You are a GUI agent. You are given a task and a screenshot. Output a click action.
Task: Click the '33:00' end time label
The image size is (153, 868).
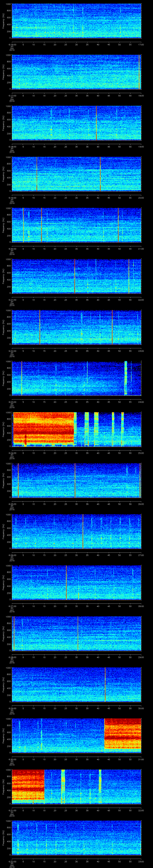coord(141,861)
